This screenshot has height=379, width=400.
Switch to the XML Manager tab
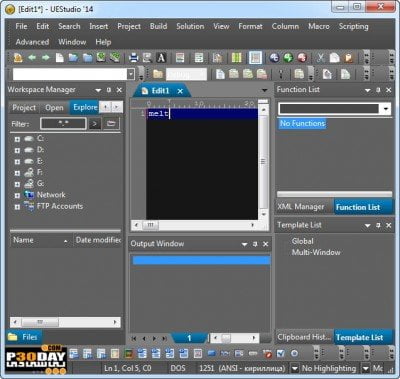(x=301, y=207)
